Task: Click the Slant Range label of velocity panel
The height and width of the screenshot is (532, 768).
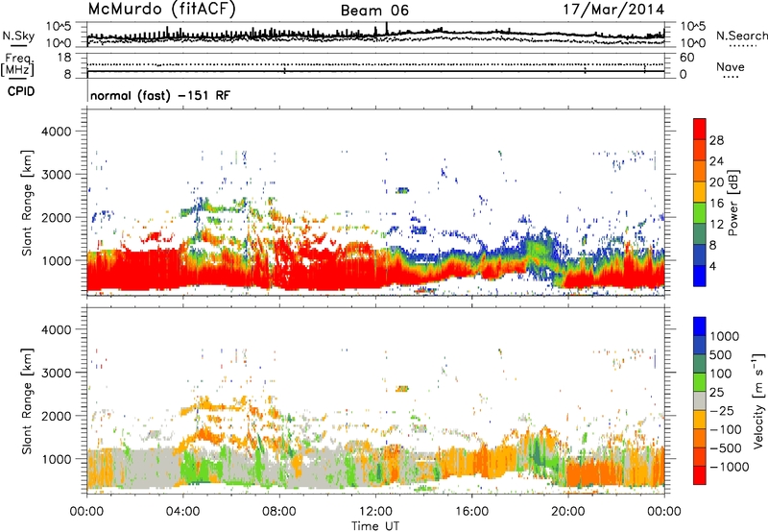Action: click(x=27, y=400)
